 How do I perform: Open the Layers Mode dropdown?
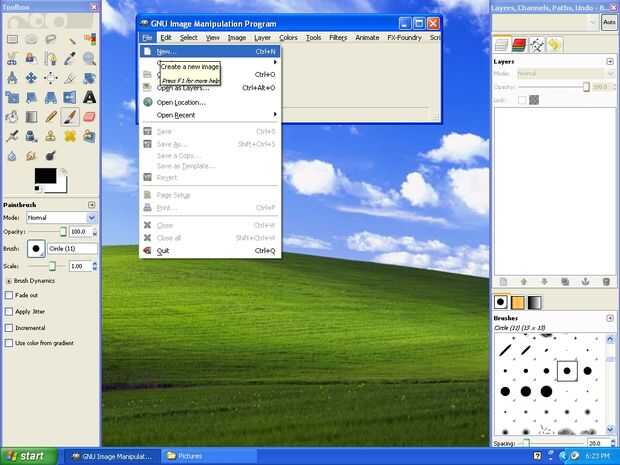pos(566,74)
